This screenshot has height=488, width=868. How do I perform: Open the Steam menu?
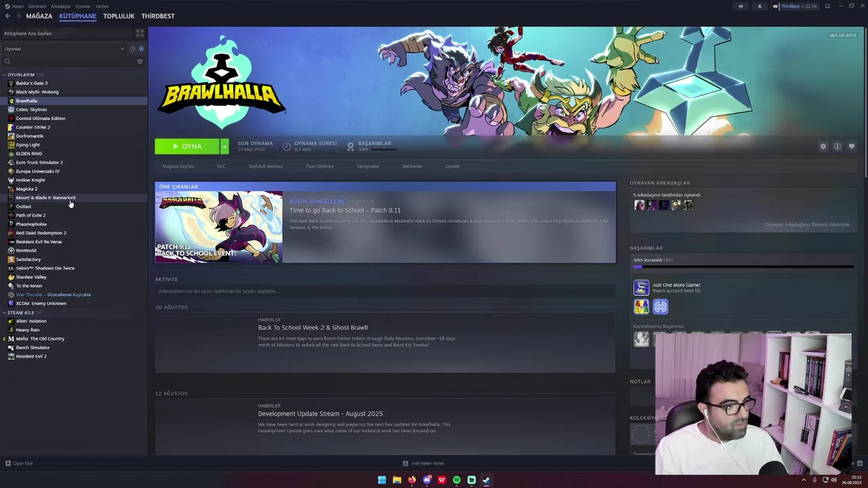point(18,6)
